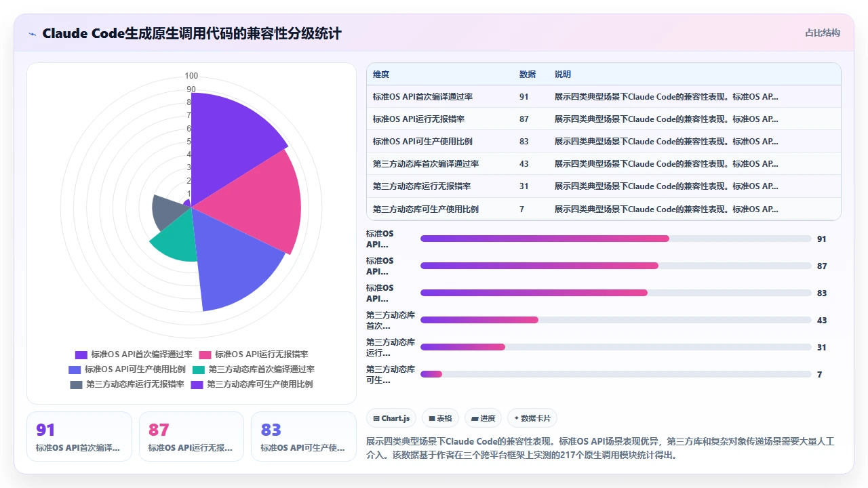Toggle legend swatch 标准OS API运行无报错率
This screenshot has height=488, width=868.
pyautogui.click(x=205, y=354)
